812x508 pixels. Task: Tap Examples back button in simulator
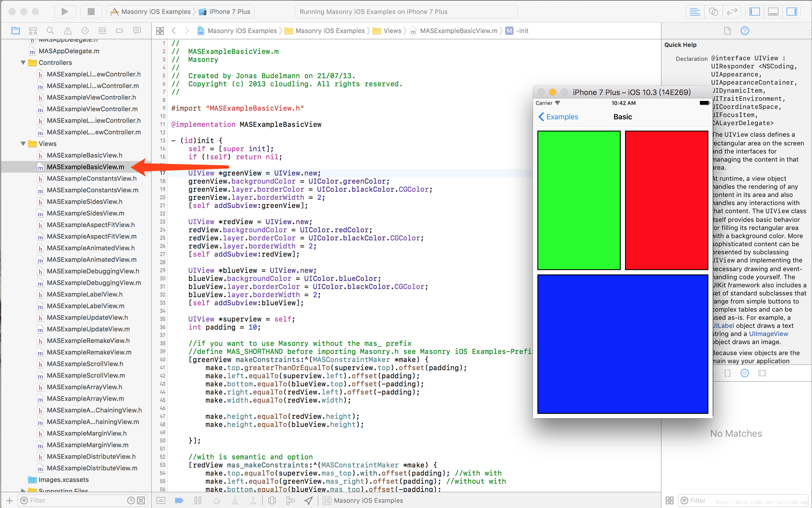(x=558, y=117)
